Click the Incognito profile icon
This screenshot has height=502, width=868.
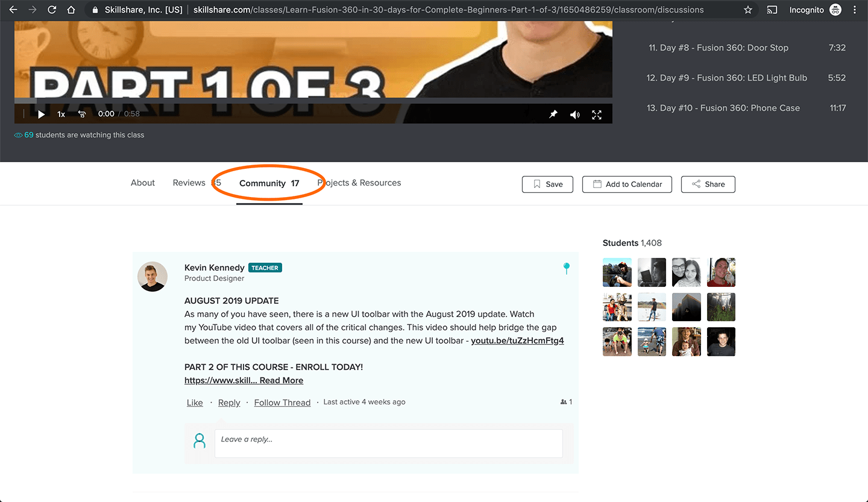(x=835, y=10)
